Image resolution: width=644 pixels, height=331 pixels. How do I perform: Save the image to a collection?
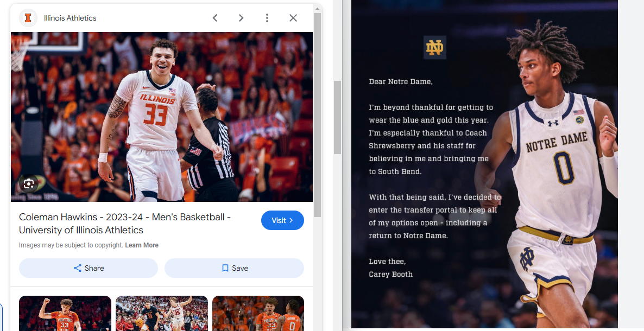click(x=234, y=268)
